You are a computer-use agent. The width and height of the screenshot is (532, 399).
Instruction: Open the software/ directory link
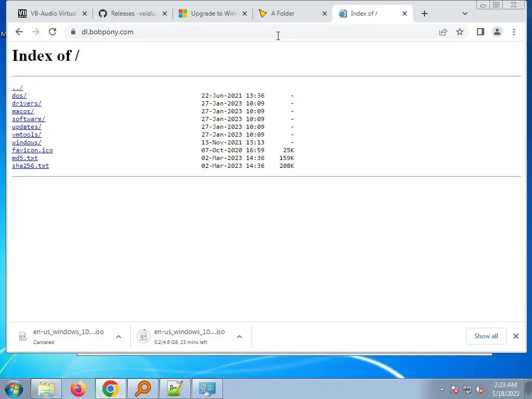[x=29, y=119]
